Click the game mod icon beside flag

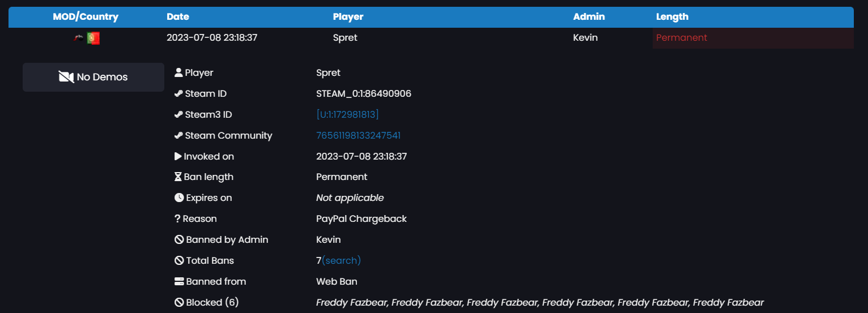(x=79, y=38)
